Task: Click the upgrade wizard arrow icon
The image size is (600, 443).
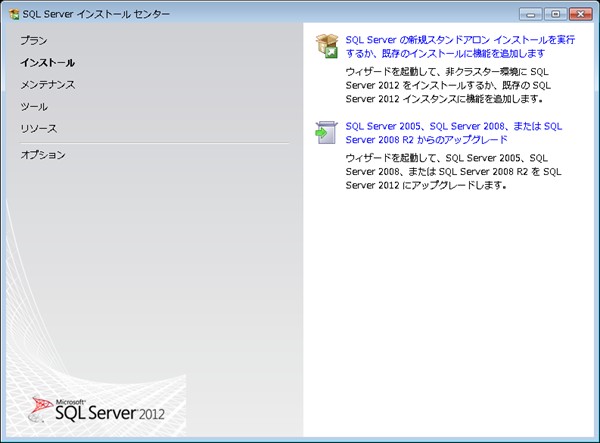Action: 326,133
